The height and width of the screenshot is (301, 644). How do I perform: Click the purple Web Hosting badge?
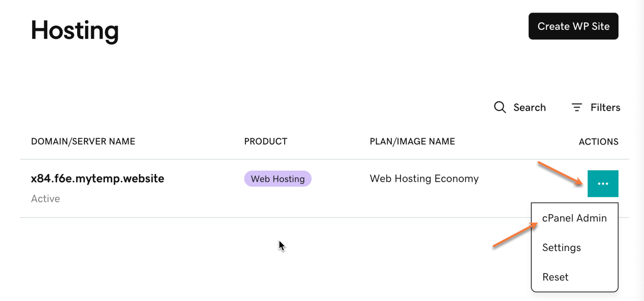[278, 178]
